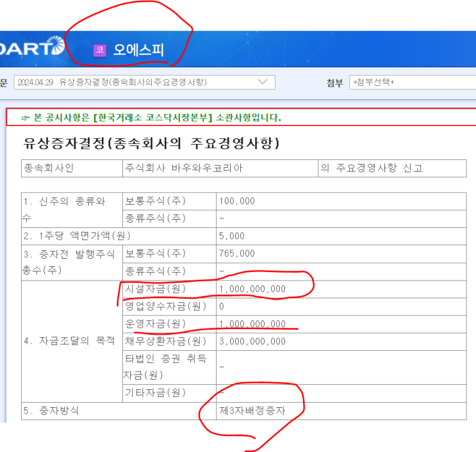Screen dimensions: 476x452
Task: Click the label 영업양수자금(원)
Action: pos(165,307)
